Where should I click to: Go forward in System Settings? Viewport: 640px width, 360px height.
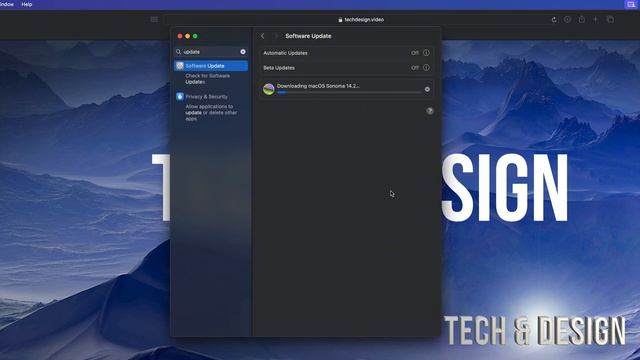pyautogui.click(x=276, y=36)
